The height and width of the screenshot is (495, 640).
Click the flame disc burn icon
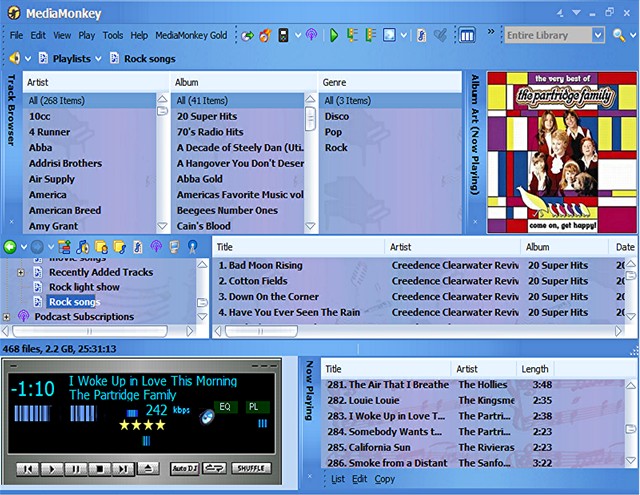[x=265, y=36]
